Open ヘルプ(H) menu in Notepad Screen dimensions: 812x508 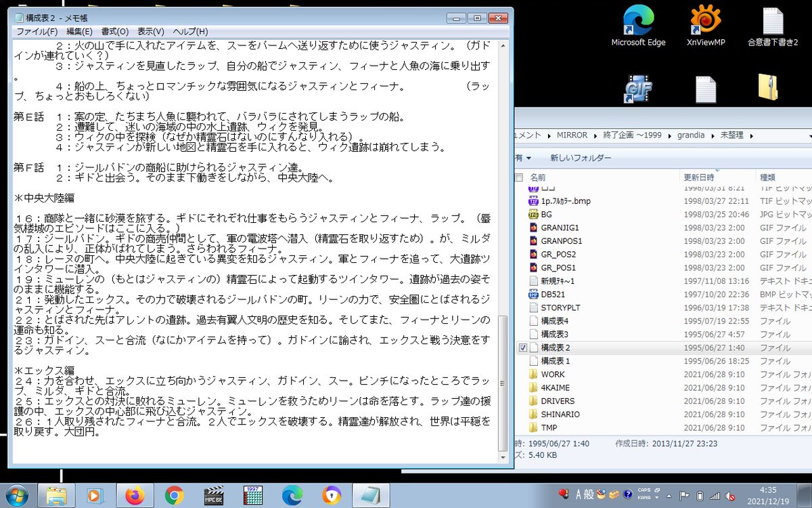(190, 31)
